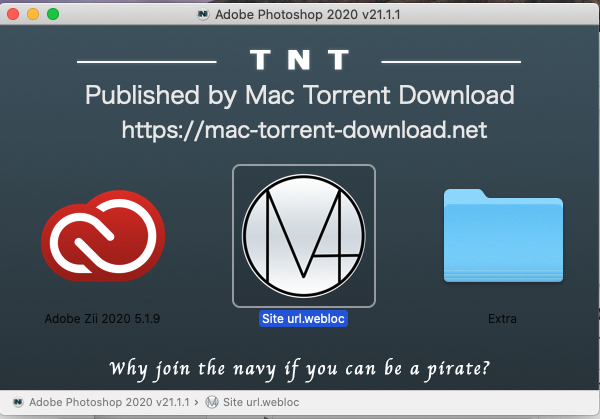
Task: Click the Extra folder name label
Action: pos(502,319)
